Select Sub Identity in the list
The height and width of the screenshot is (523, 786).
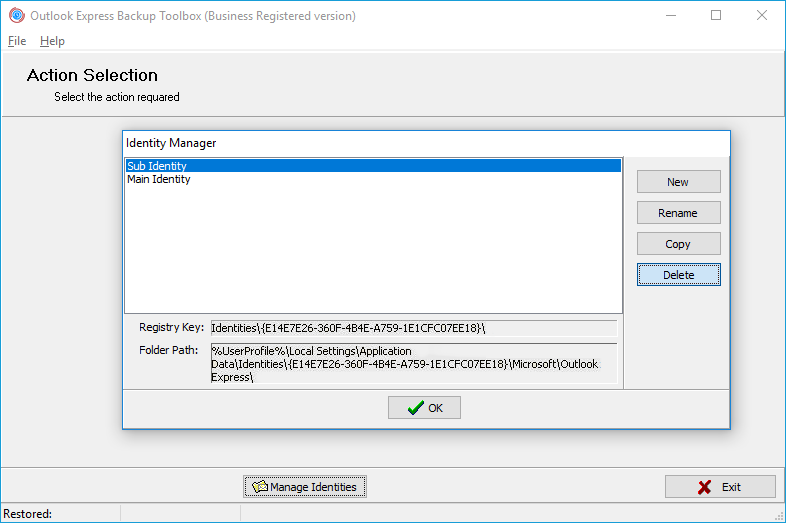[x=157, y=166]
